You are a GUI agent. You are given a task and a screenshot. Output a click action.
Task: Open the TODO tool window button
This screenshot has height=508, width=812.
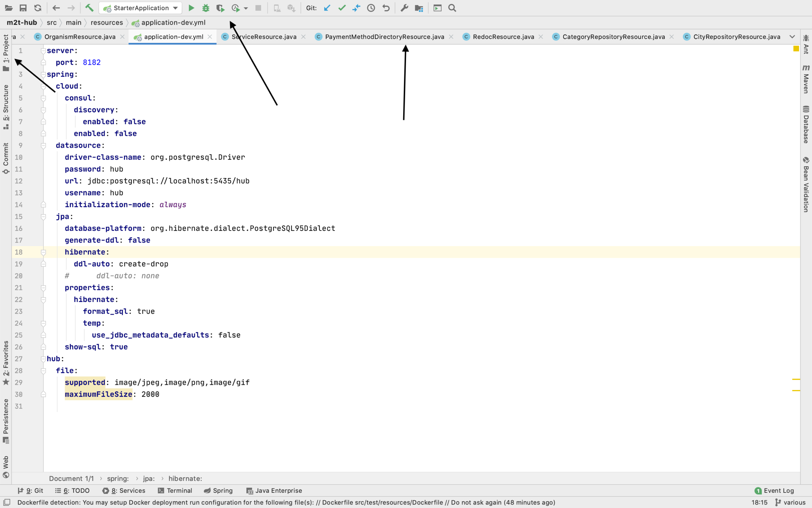click(72, 491)
